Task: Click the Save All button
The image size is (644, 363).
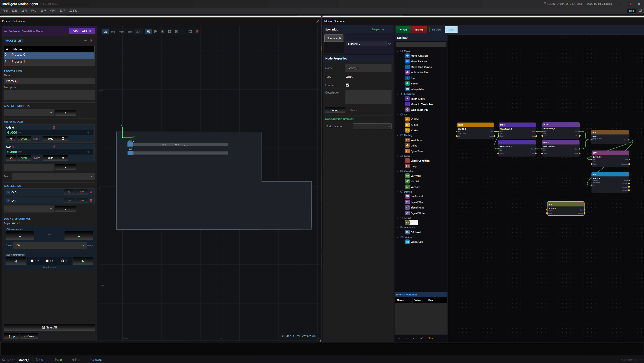Action: click(x=49, y=327)
